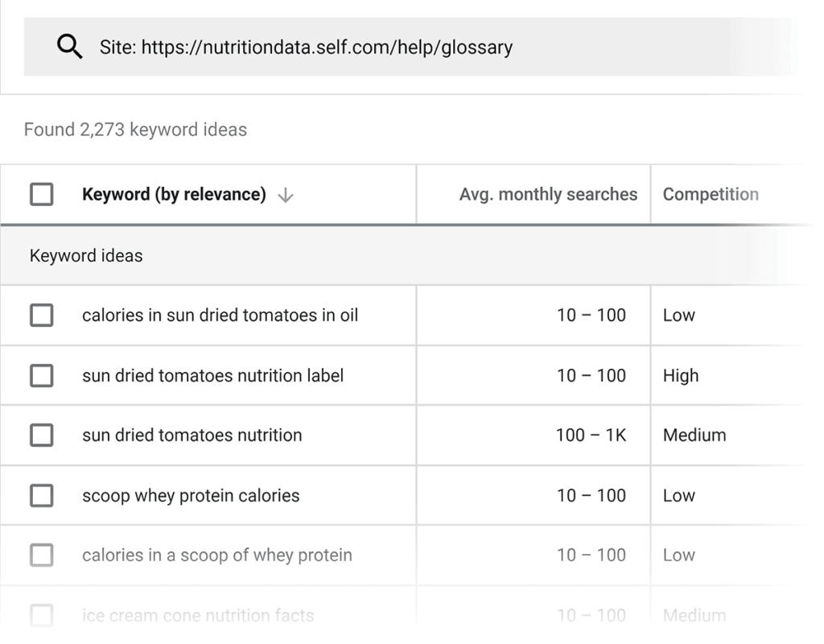This screenshot has width=824, height=644.
Task: Toggle the select-all header checkbox
Action: click(x=41, y=195)
